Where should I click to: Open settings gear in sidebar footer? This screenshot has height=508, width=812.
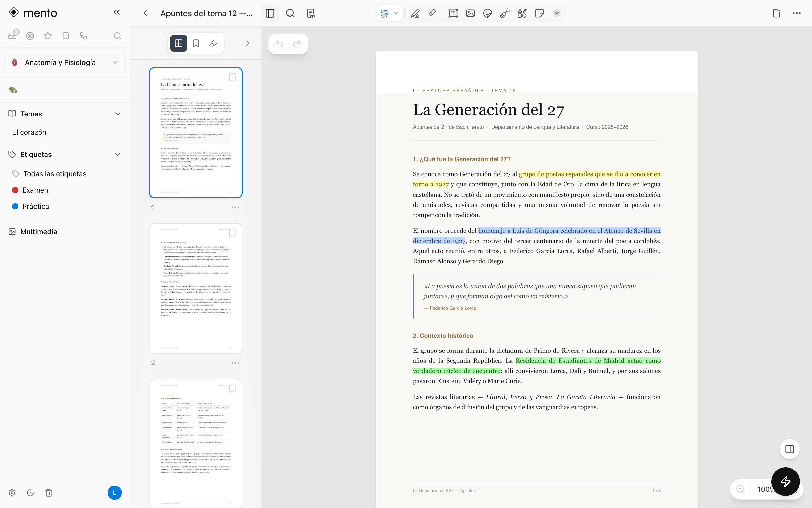(12, 493)
